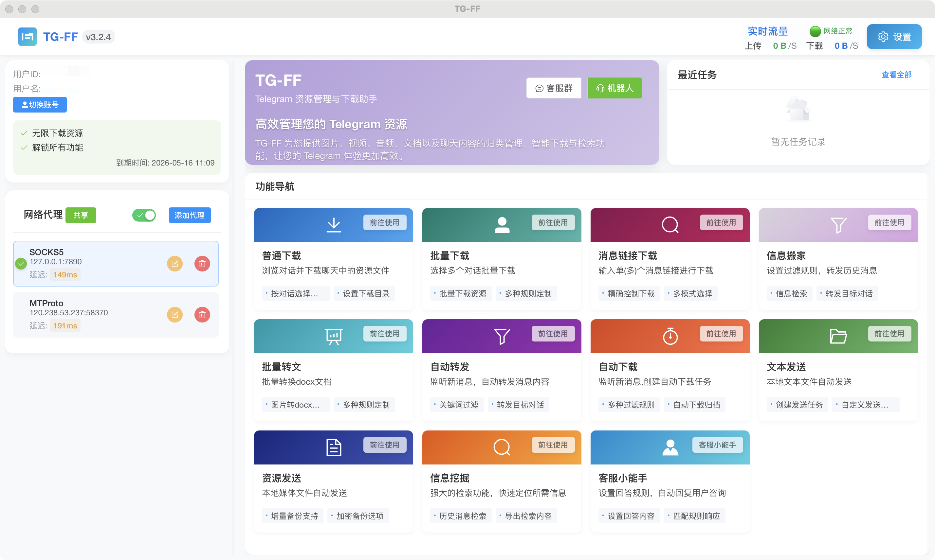935x560 pixels.
Task: Delete the MTProto proxy via trash icon
Action: [202, 314]
